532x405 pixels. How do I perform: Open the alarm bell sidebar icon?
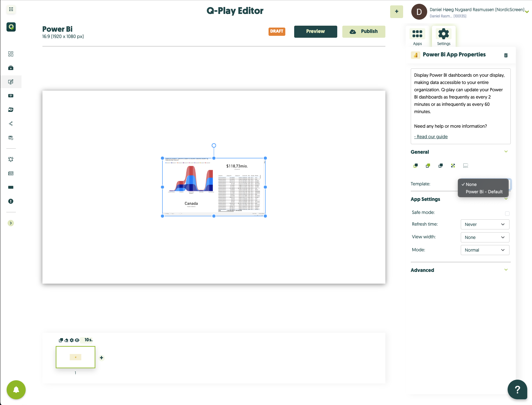(11, 159)
